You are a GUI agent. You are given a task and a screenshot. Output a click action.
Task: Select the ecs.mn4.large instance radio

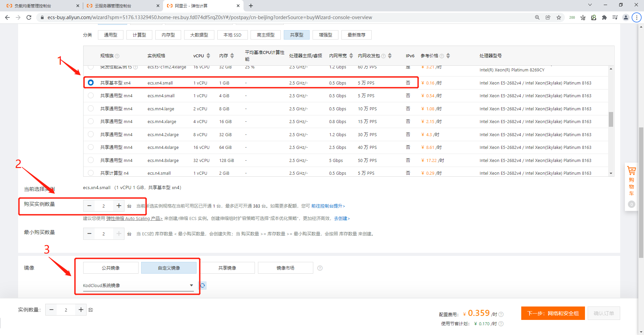click(91, 108)
